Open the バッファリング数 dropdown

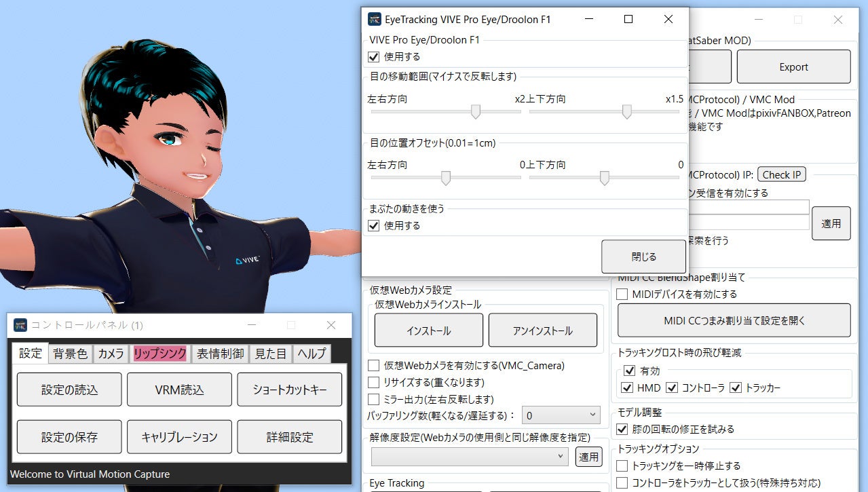tap(561, 415)
